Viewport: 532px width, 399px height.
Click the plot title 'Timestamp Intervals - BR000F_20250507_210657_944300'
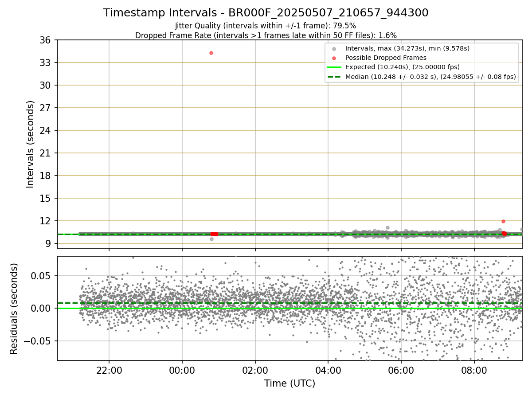tap(266, 13)
